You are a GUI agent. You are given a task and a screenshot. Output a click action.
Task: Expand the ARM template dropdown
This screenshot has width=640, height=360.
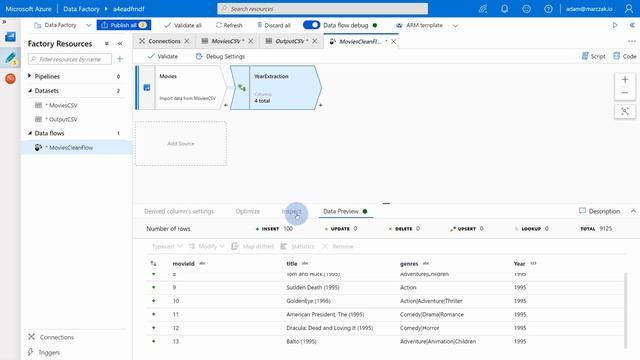point(455,25)
